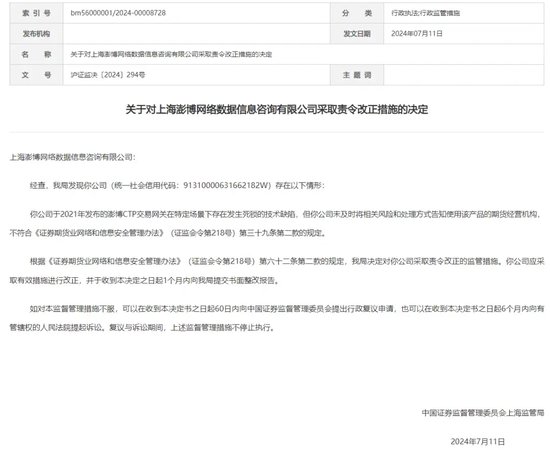The width and height of the screenshot is (550, 450).
Task: Click the 发文日期 label cell
Action: click(x=357, y=34)
